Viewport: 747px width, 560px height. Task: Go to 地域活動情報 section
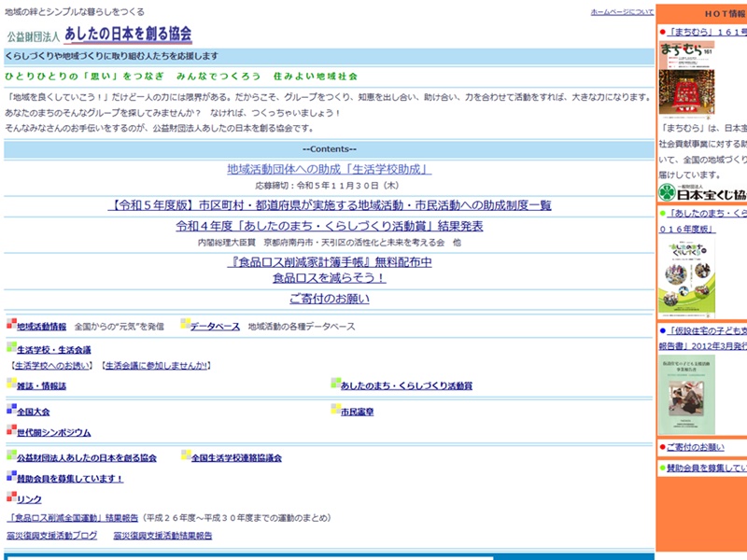click(x=41, y=327)
